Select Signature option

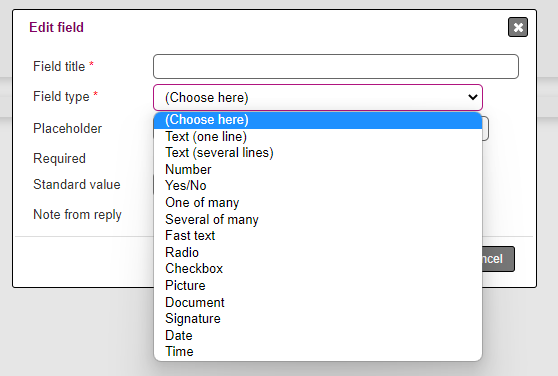[318, 318]
